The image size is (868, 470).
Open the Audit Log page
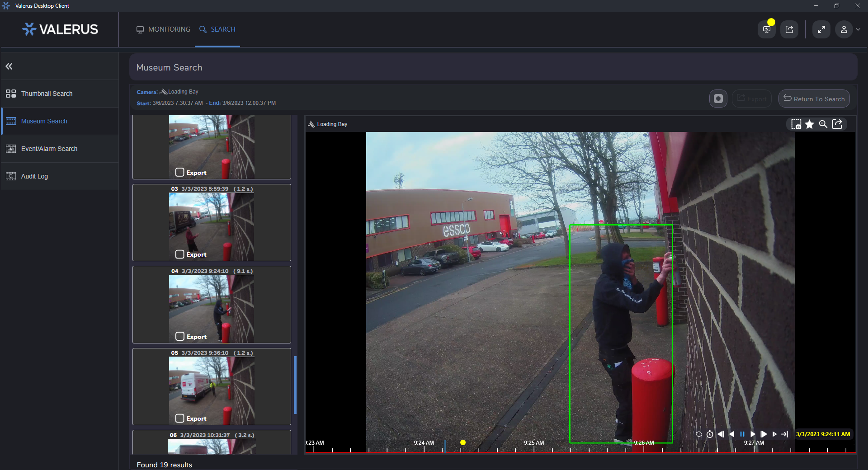[34, 176]
